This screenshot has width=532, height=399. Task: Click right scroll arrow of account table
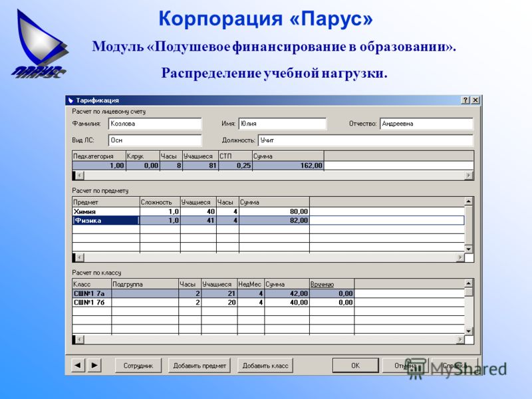click(x=469, y=176)
